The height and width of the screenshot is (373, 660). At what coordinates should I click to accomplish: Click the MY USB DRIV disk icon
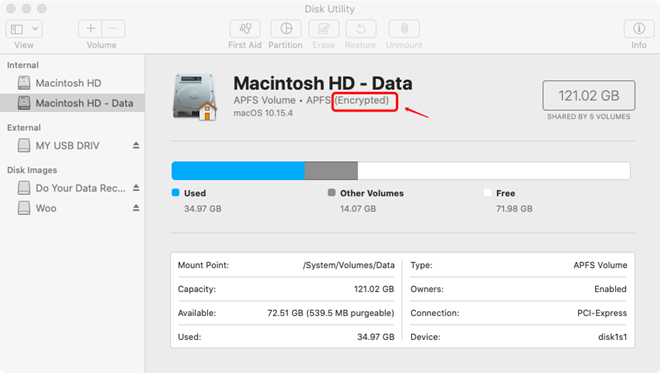(24, 146)
